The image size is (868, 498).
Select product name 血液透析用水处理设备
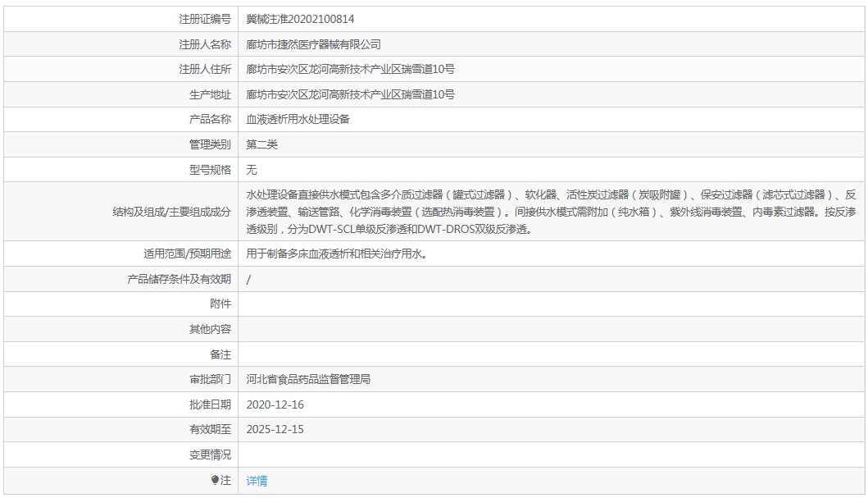tap(298, 119)
